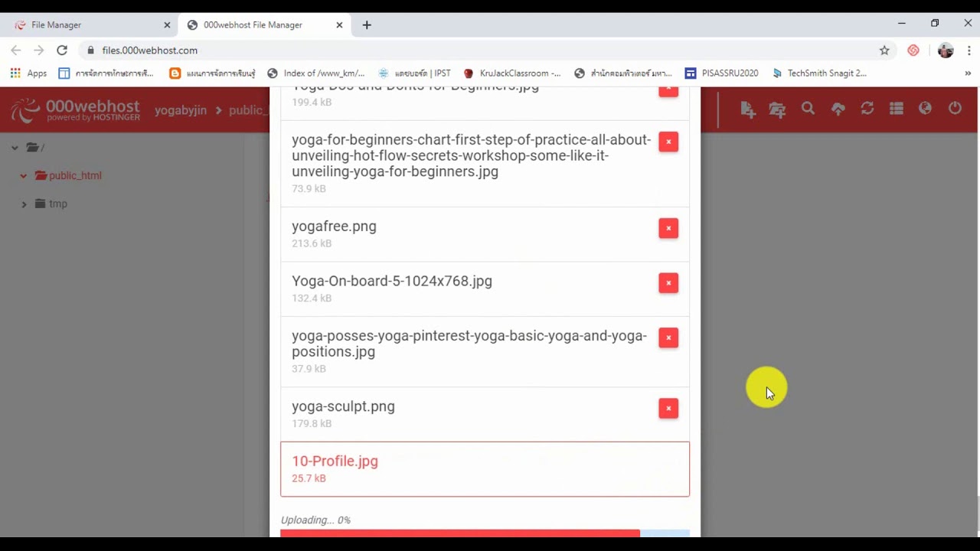Click the yogafree.png file name
This screenshot has height=551, width=980.
pyautogui.click(x=334, y=227)
